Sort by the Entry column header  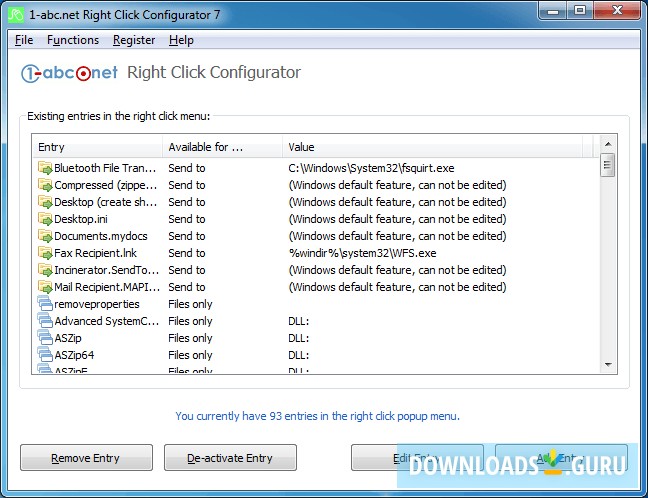[98, 147]
